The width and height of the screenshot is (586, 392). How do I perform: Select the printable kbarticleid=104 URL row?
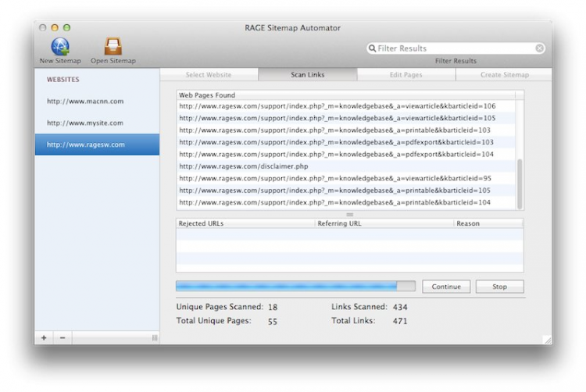(x=345, y=202)
